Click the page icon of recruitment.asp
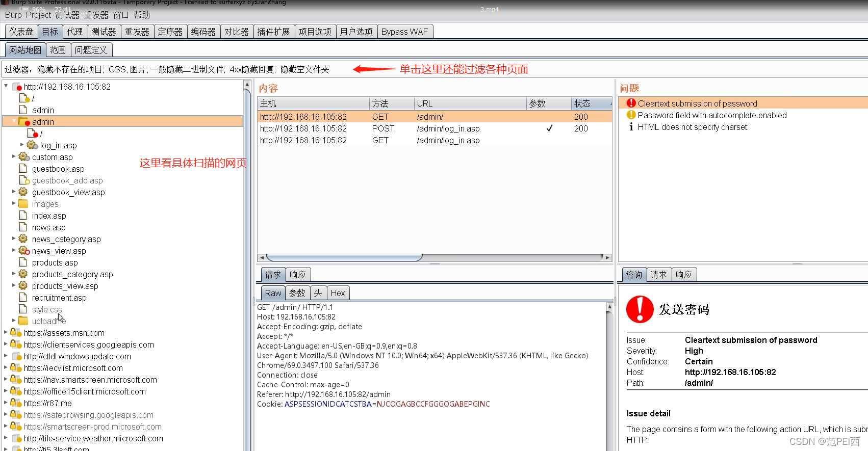868x451 pixels. click(23, 297)
